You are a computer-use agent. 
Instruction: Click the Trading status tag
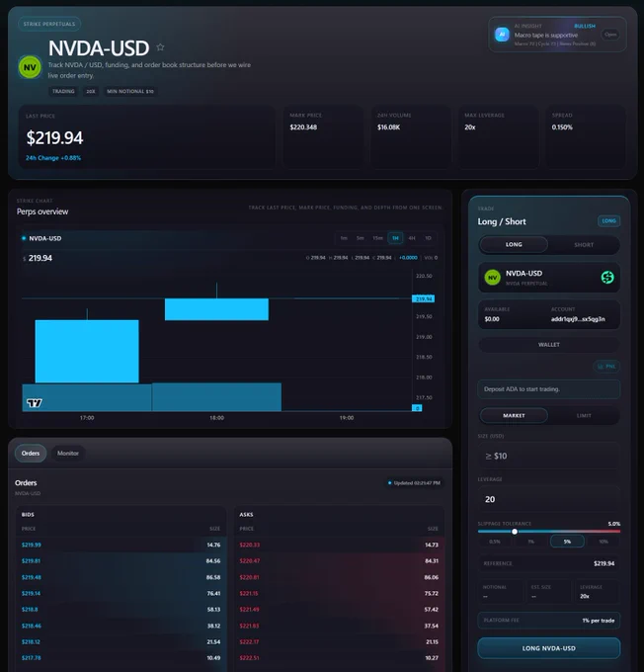(x=63, y=91)
